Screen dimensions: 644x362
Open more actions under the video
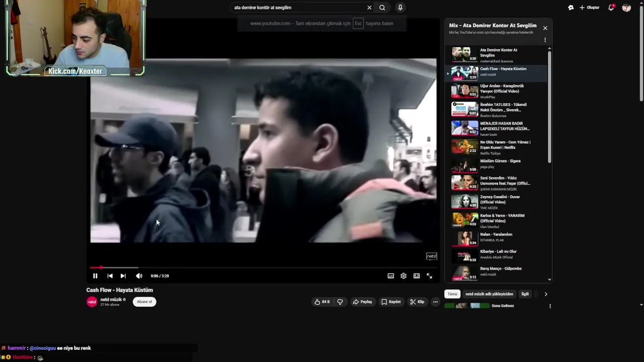[435, 302]
